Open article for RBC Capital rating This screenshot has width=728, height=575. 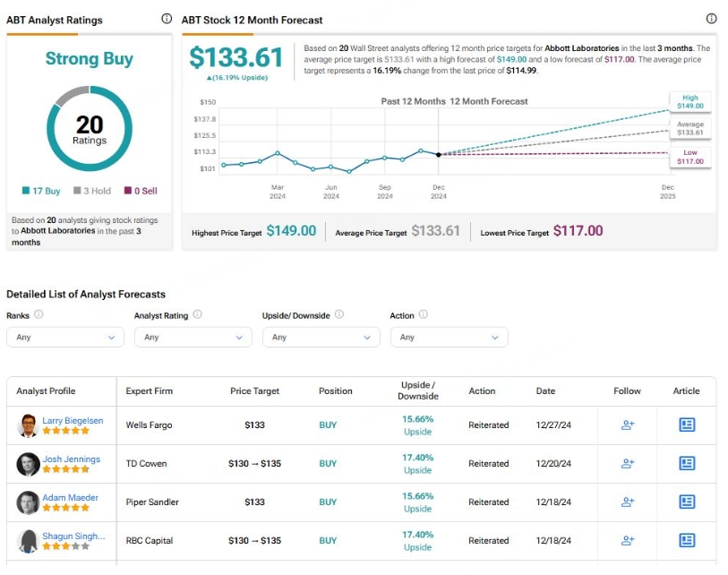point(687,540)
